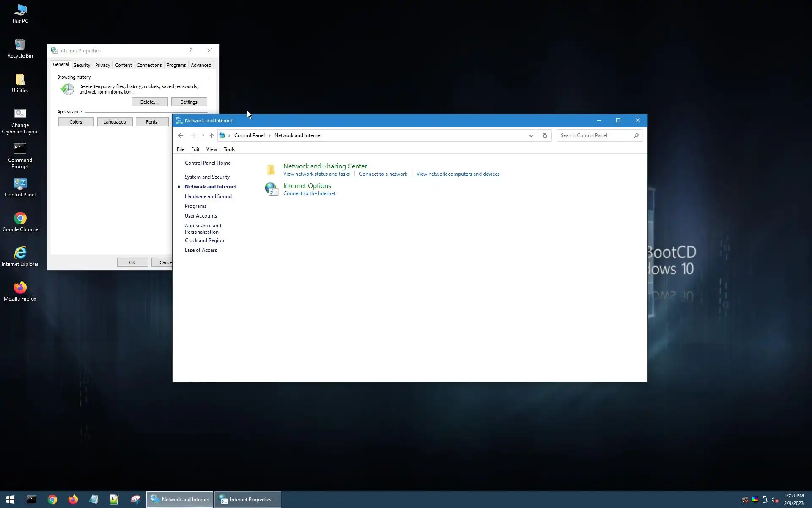The width and height of the screenshot is (812, 508).
Task: Expand the address bar history dropdown
Action: 531,135
